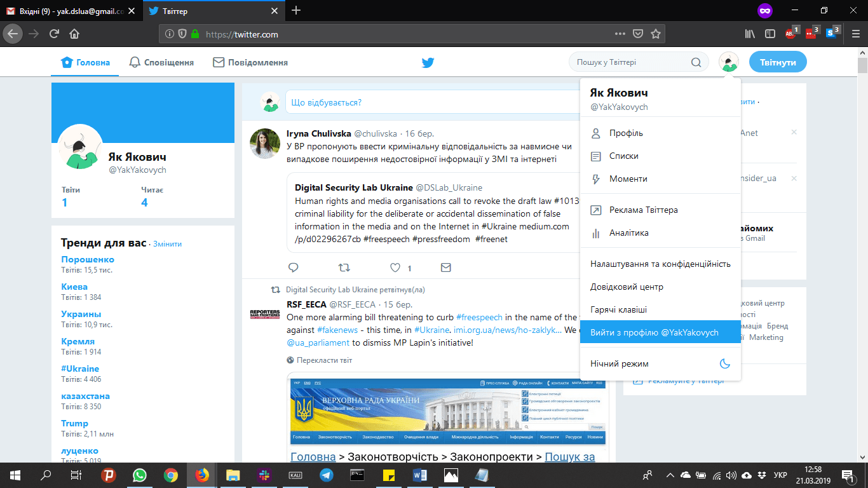
Task: Go back using the browser back arrow
Action: tap(14, 34)
